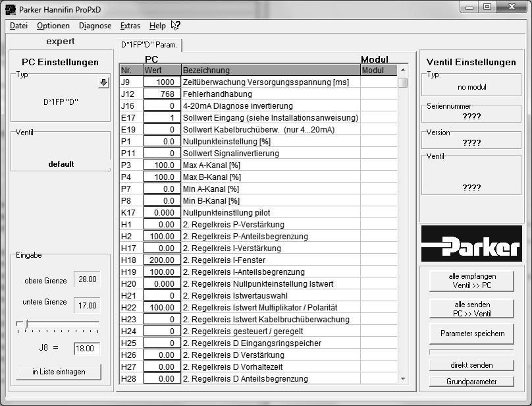Click the Wert cell for H2 (100.00)
Screen dimensions: 532x406
pyautogui.click(x=162, y=236)
